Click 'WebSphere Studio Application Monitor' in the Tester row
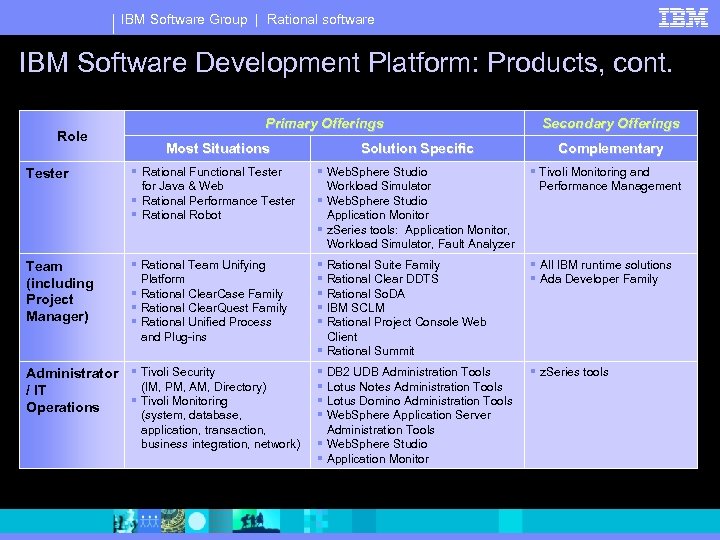The image size is (720, 540). pos(377,208)
